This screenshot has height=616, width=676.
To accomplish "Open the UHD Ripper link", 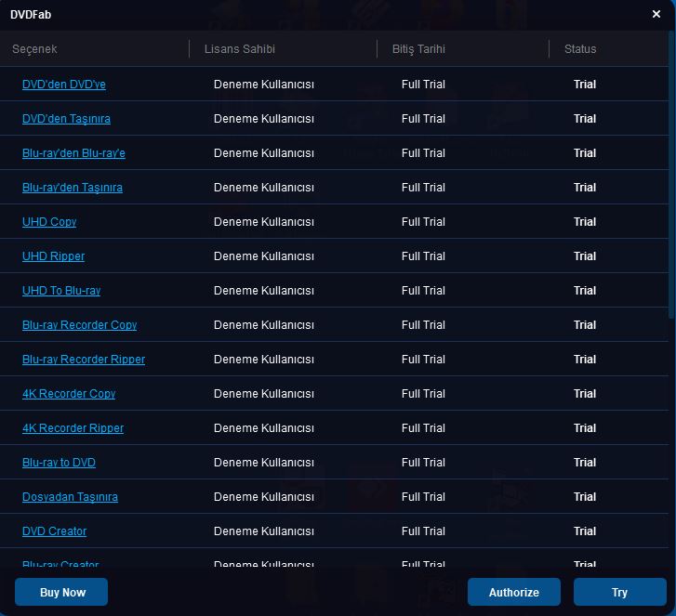I will pos(53,256).
